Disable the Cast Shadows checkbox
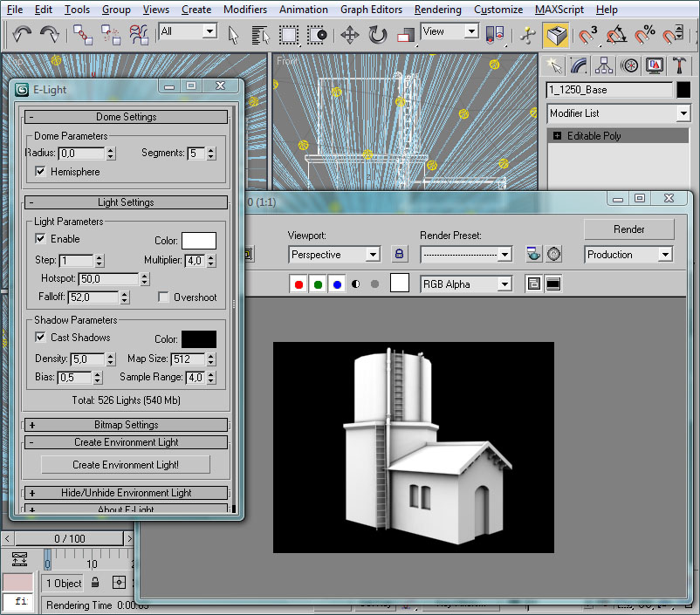 point(40,338)
